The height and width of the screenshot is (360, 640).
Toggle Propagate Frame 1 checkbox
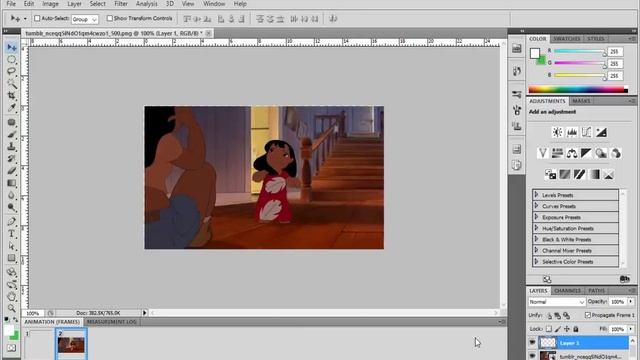coord(588,315)
